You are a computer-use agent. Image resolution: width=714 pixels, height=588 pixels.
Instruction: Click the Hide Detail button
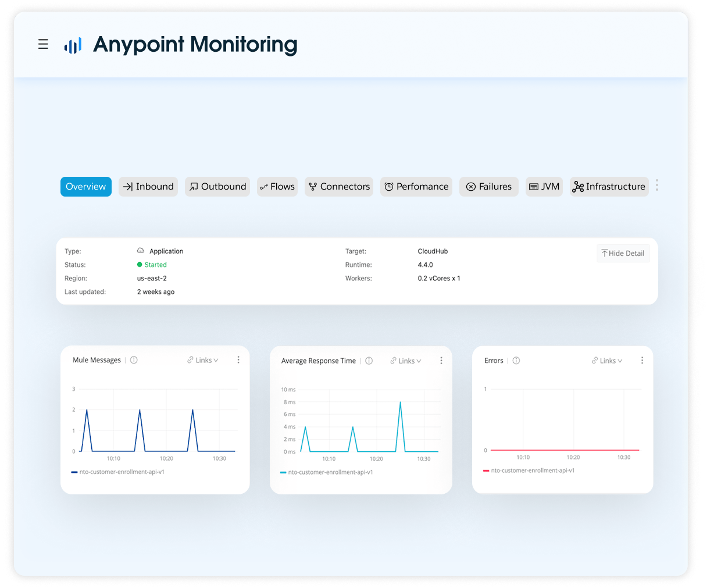pyautogui.click(x=623, y=253)
